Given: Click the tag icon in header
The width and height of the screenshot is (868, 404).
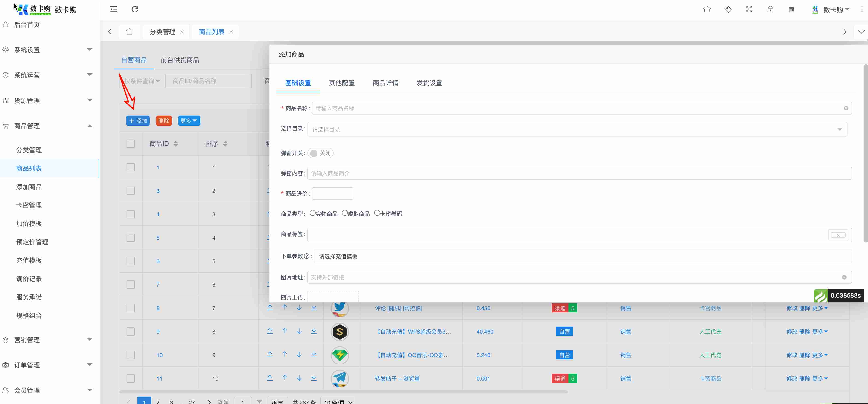Looking at the screenshot, I should tap(728, 9).
